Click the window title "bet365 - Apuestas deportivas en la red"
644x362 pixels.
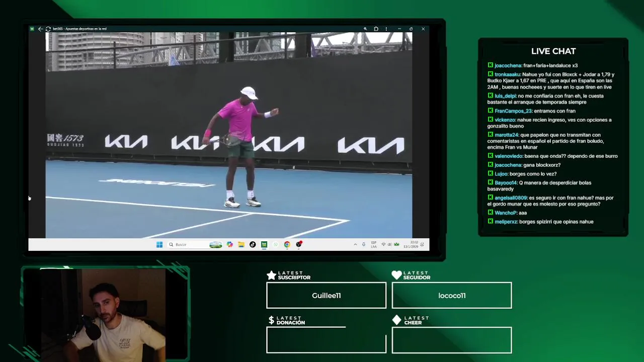(x=79, y=29)
